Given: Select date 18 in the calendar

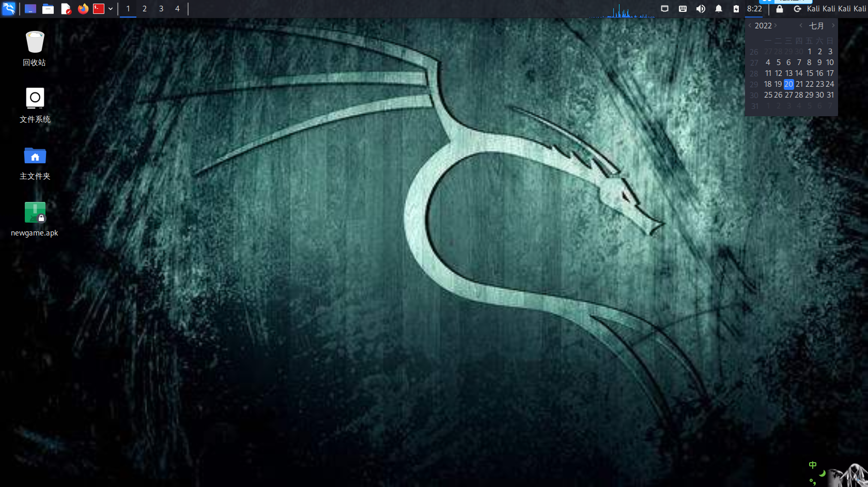Looking at the screenshot, I should (x=768, y=84).
